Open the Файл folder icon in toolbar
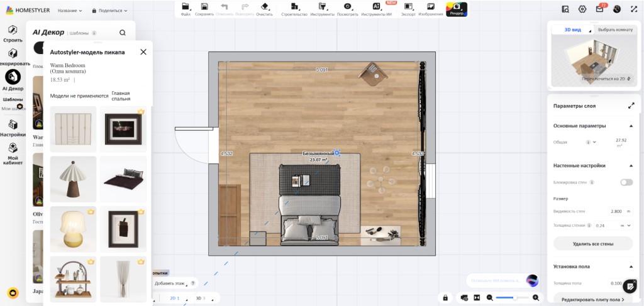 coord(186,6)
